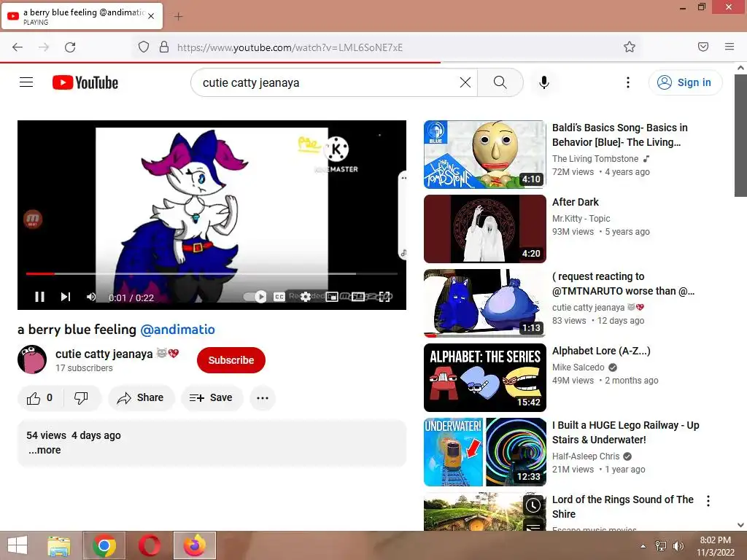Save the video to a playlist
Screen dimensions: 747x560
[212, 397]
